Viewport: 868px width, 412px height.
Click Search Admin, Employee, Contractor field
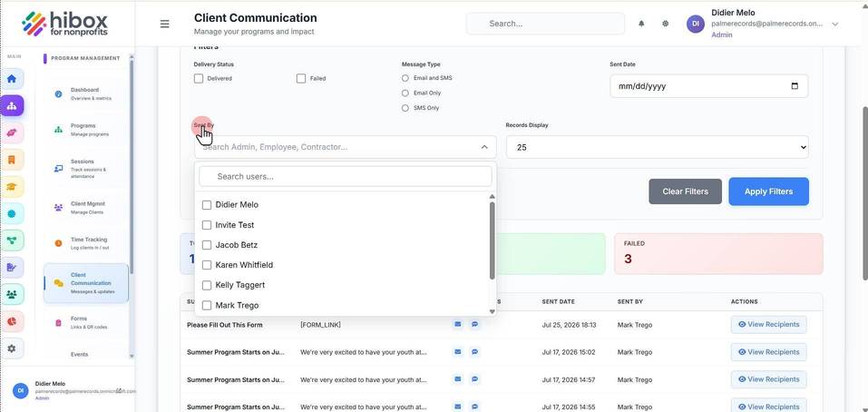coord(346,147)
